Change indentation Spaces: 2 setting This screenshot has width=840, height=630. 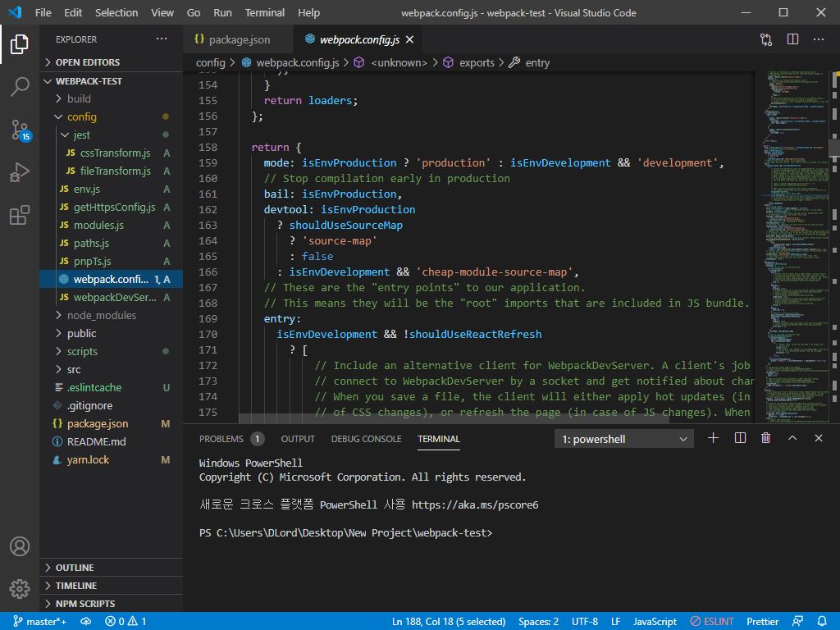coord(538,622)
